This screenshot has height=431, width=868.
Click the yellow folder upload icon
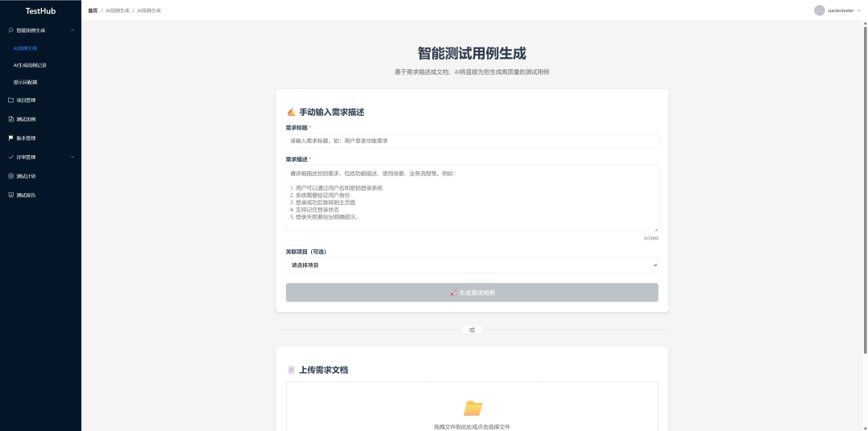473,408
